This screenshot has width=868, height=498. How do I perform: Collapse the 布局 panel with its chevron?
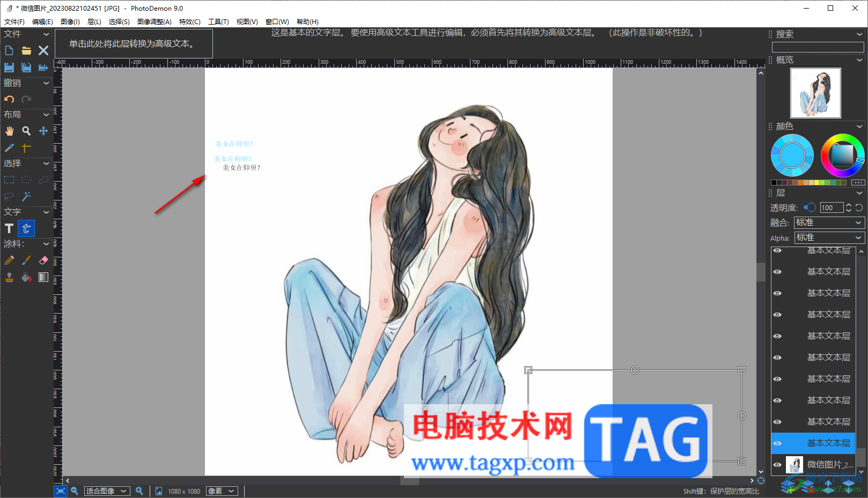[x=46, y=115]
